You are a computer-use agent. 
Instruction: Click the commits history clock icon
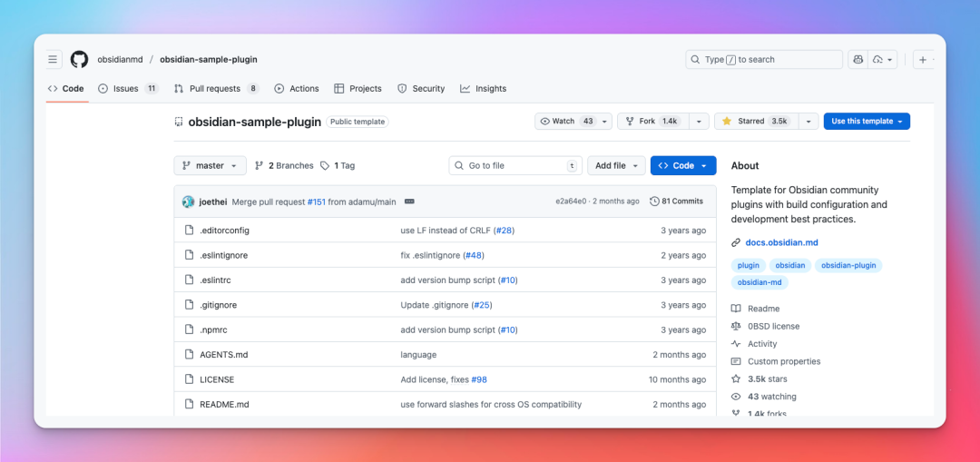point(654,202)
